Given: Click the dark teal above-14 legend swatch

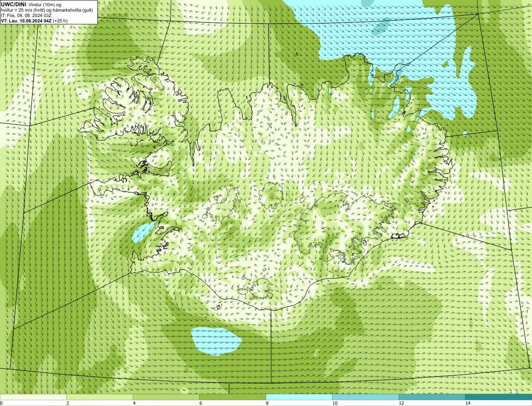Looking at the screenshot, I should (499, 397).
